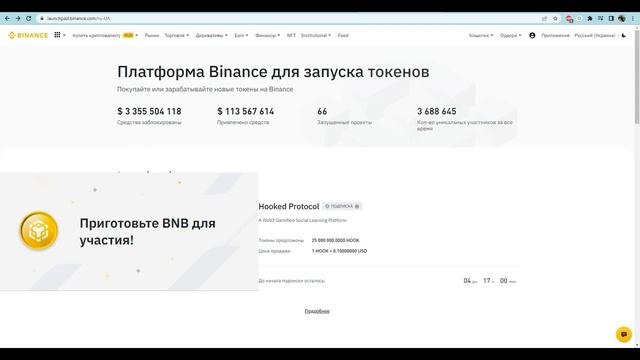Open the Apps (Приложения) link
The image size is (640, 360).
(555, 36)
